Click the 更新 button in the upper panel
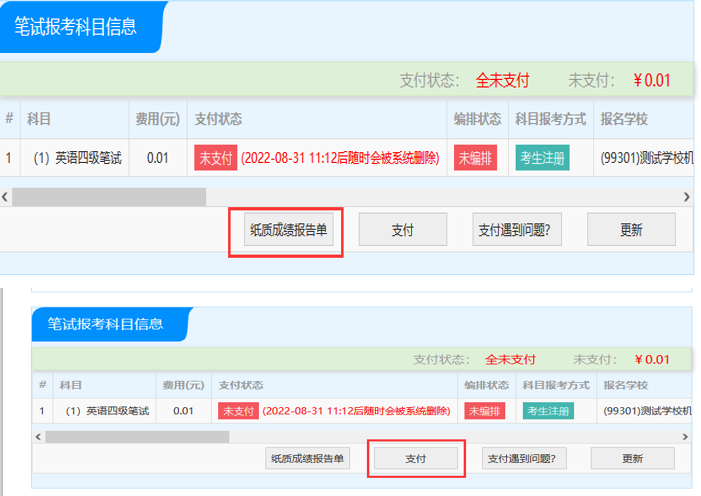The width and height of the screenshot is (701, 496). (x=631, y=230)
